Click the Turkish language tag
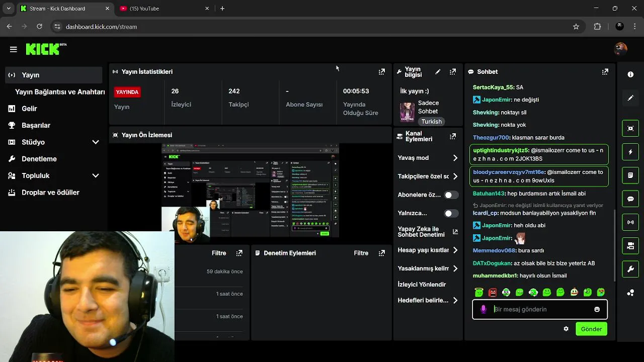The height and width of the screenshot is (362, 644). [x=432, y=122]
